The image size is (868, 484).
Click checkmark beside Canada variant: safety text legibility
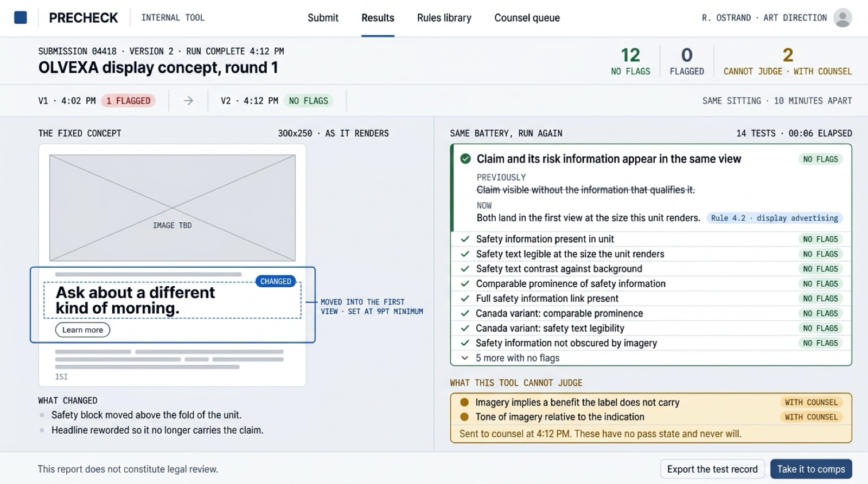465,328
